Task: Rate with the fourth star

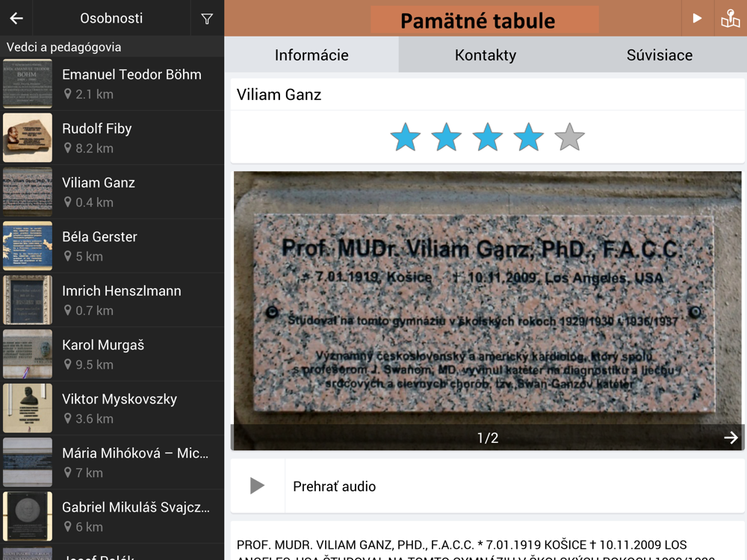Action: [x=529, y=137]
